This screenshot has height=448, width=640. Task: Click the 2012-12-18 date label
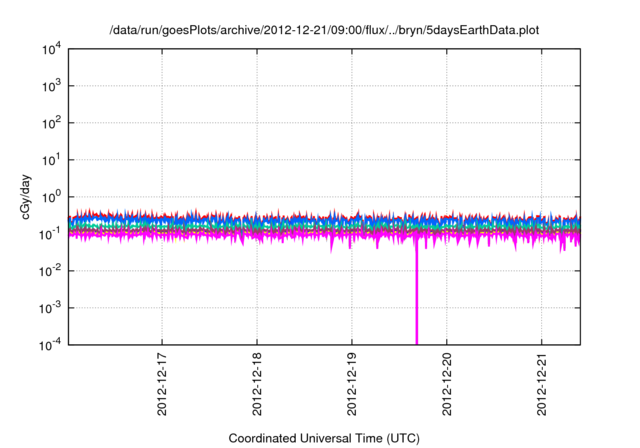point(257,384)
